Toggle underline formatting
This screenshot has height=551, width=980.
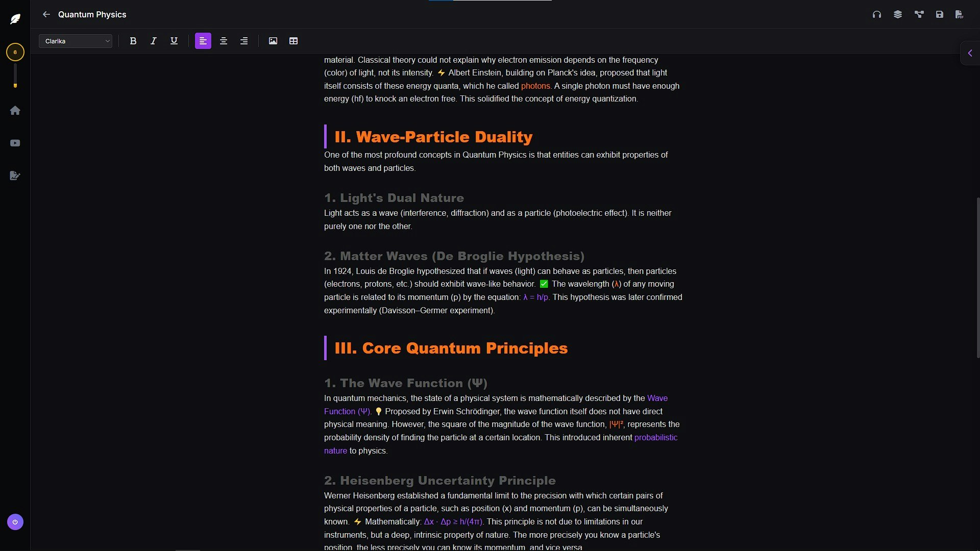(174, 41)
